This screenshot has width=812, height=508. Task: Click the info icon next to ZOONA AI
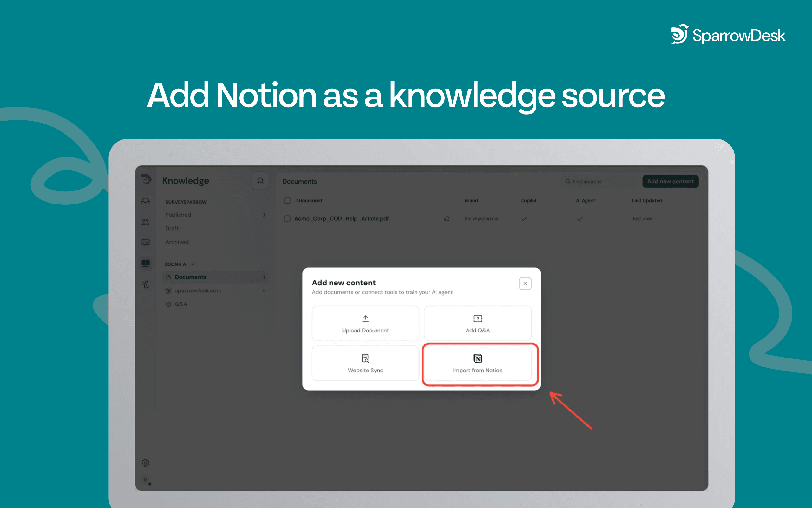click(x=193, y=264)
